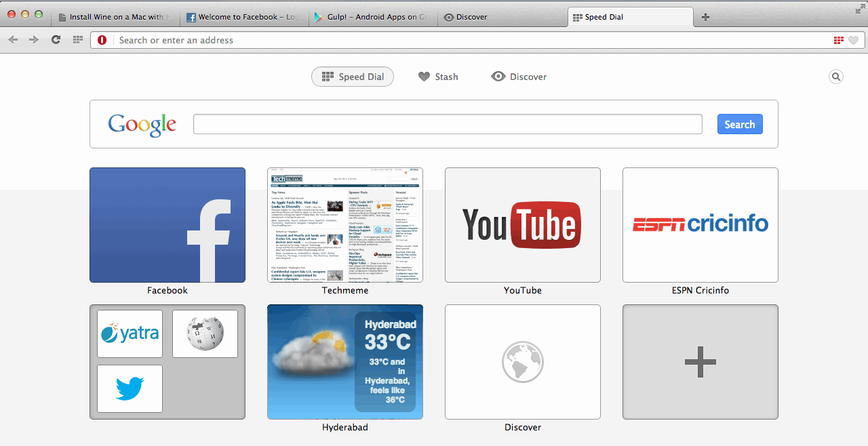Click the blue Search button

pyautogui.click(x=740, y=125)
